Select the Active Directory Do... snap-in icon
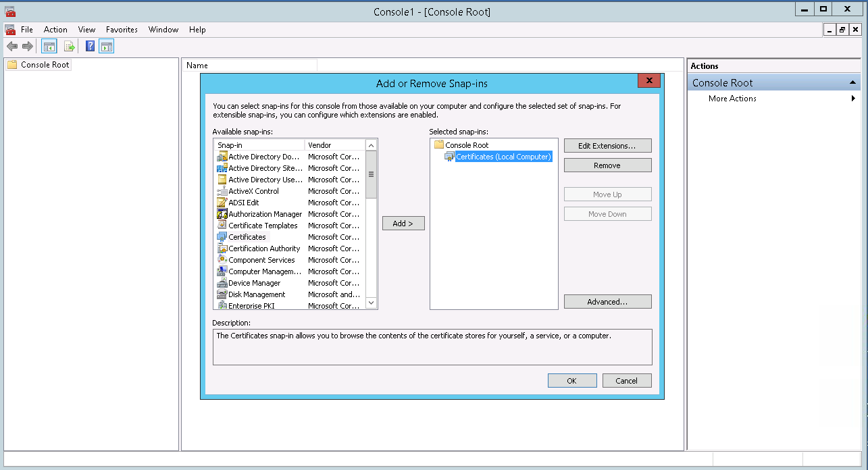868x470 pixels. [x=222, y=157]
